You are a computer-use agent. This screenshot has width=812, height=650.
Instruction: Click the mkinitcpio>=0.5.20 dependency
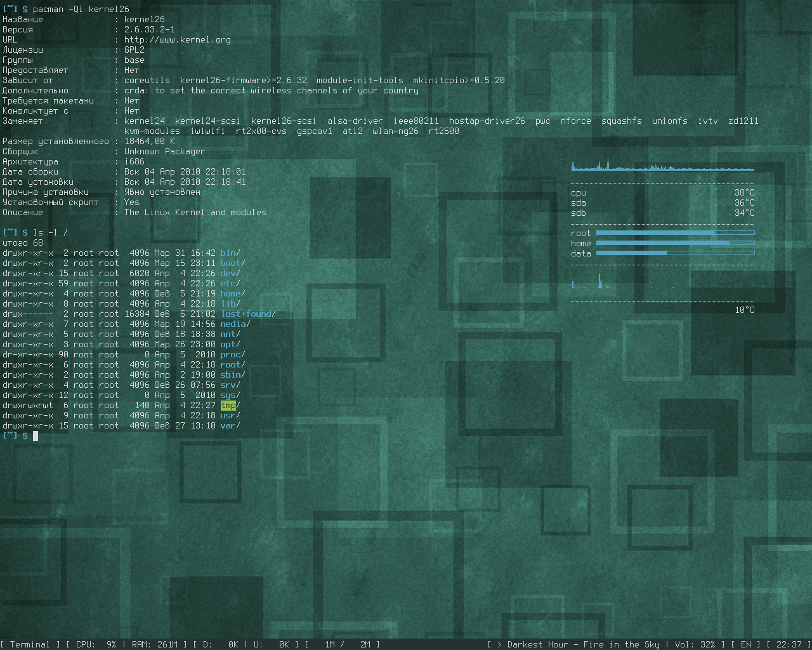point(459,80)
